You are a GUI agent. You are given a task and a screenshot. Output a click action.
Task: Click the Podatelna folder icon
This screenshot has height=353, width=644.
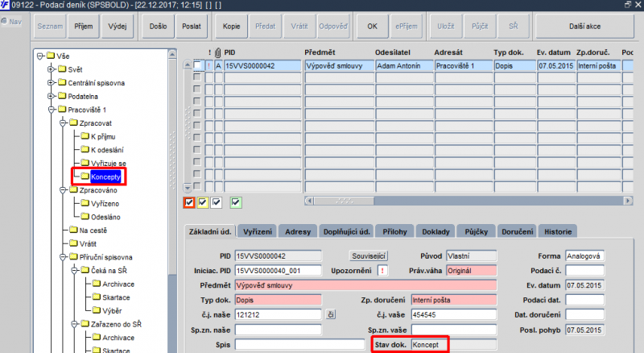point(62,96)
